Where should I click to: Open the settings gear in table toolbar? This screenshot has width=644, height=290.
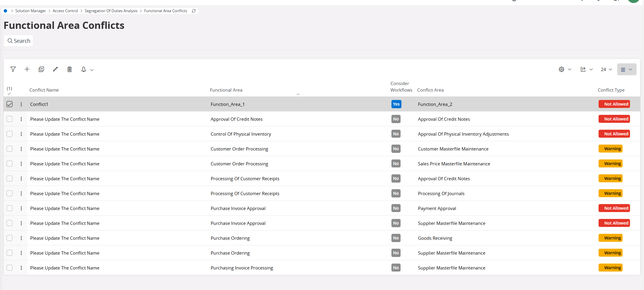(x=561, y=69)
